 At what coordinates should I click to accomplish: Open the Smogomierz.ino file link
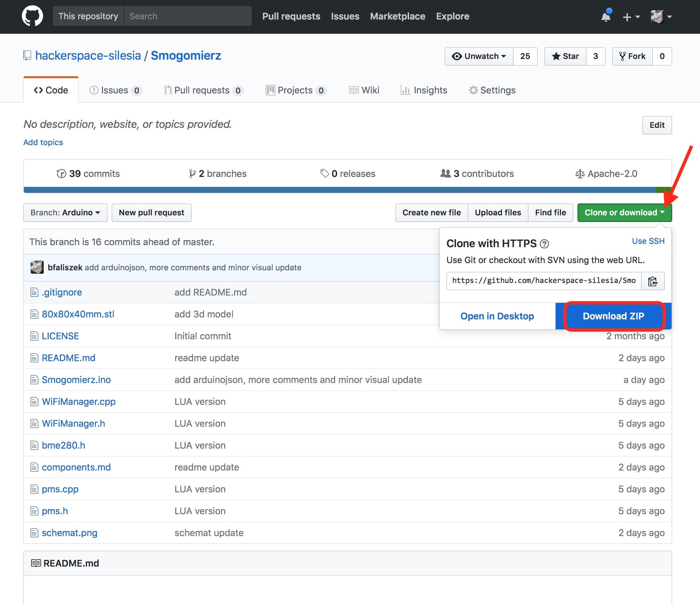(x=76, y=380)
